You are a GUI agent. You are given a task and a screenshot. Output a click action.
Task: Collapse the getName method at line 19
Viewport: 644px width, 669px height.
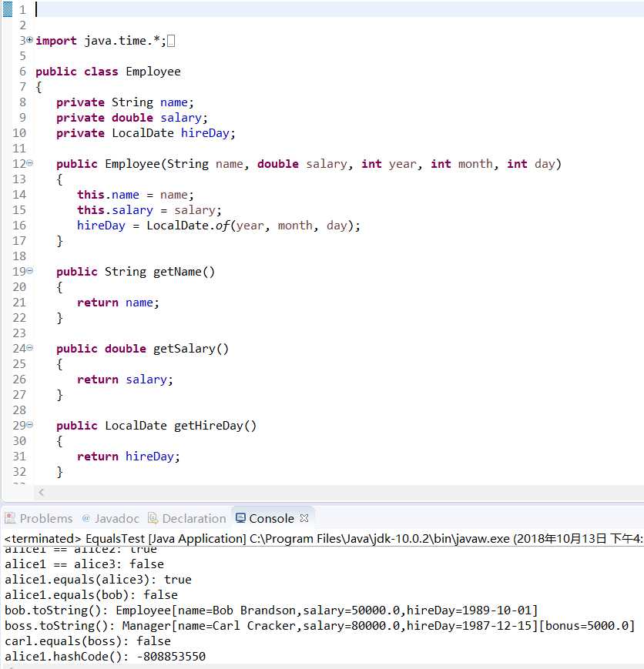point(30,270)
